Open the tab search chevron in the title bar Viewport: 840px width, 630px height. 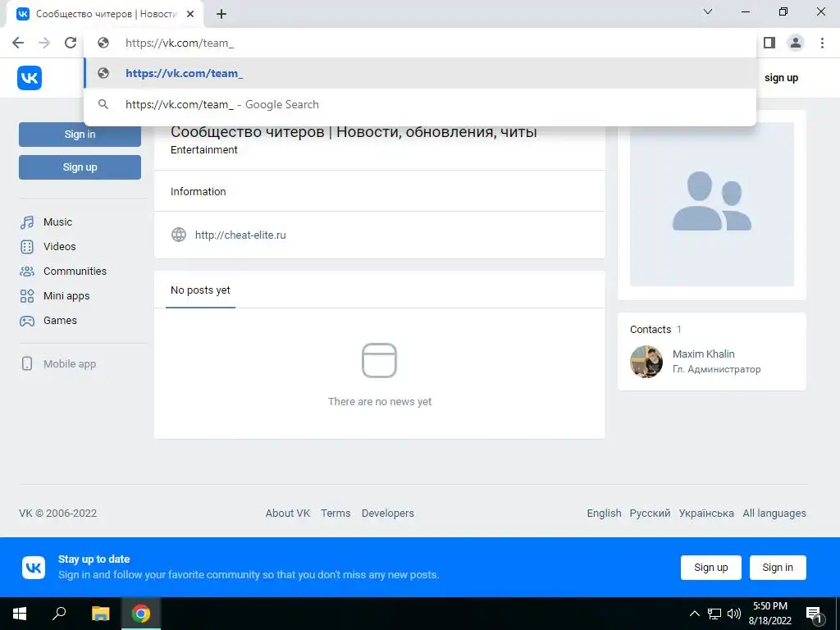(708, 11)
